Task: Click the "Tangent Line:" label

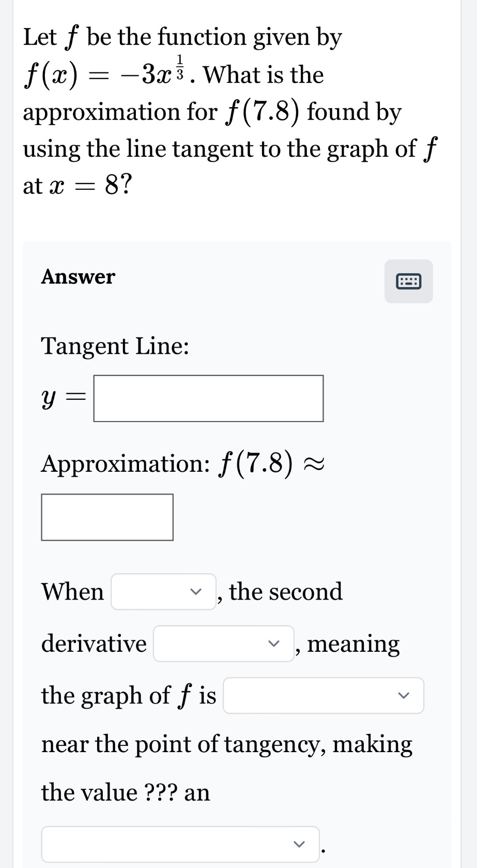Action: (x=115, y=346)
